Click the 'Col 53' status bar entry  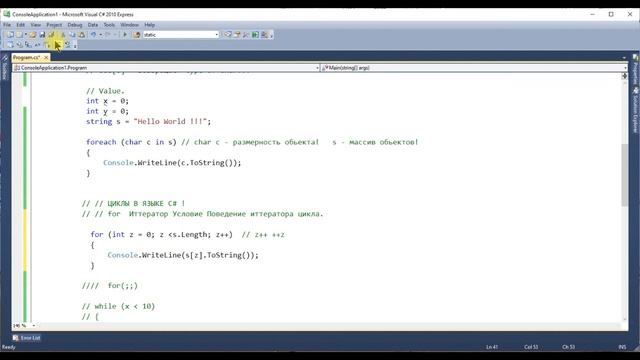(x=531, y=347)
